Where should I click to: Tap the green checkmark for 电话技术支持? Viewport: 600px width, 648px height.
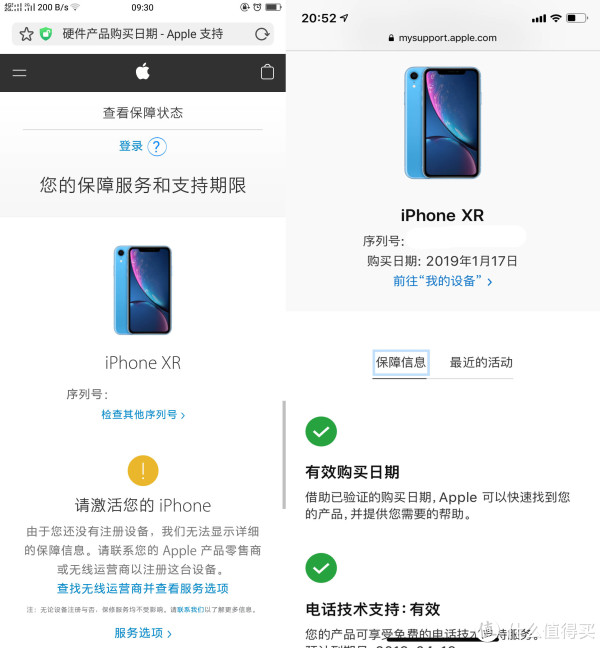click(x=321, y=568)
